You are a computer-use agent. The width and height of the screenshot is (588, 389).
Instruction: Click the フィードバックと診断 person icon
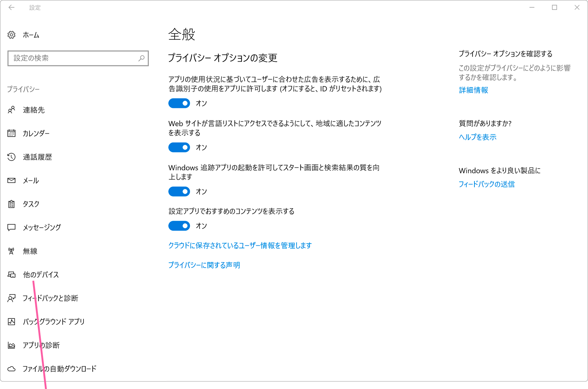[x=11, y=298]
